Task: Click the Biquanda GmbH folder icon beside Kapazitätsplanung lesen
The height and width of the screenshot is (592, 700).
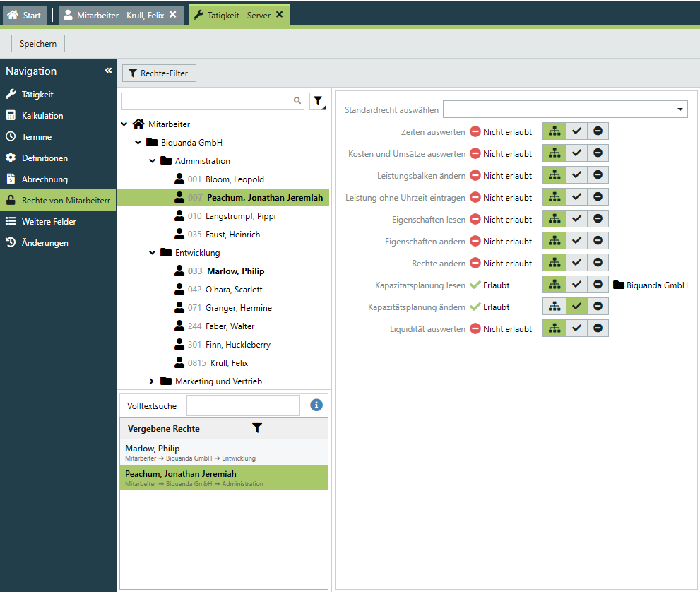Action: (619, 285)
